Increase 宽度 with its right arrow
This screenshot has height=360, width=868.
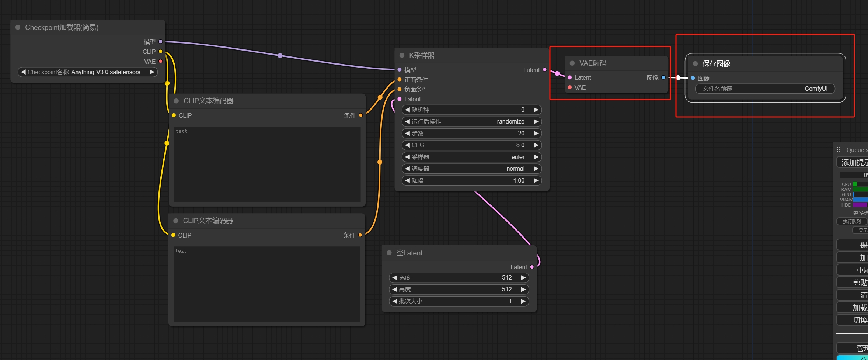(x=523, y=277)
